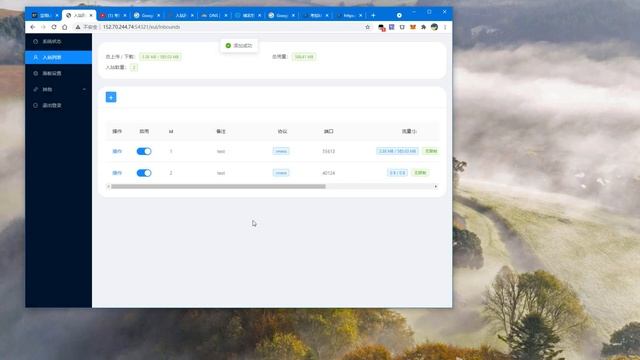Open the 操作 link for inbound ID 1
This screenshot has width=640, height=360.
click(x=117, y=151)
